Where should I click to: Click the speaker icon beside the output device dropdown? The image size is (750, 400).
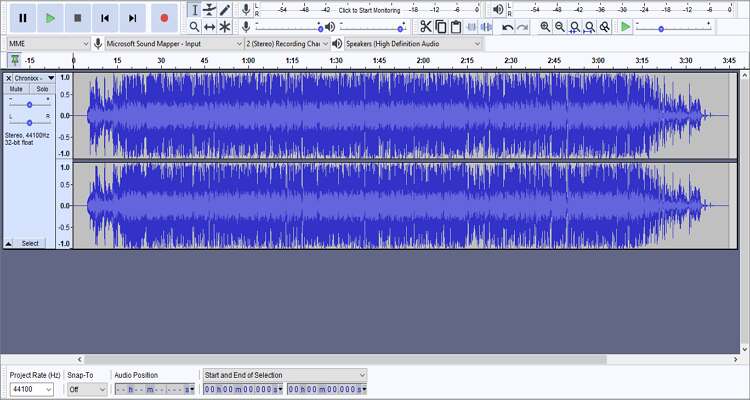[x=337, y=44]
